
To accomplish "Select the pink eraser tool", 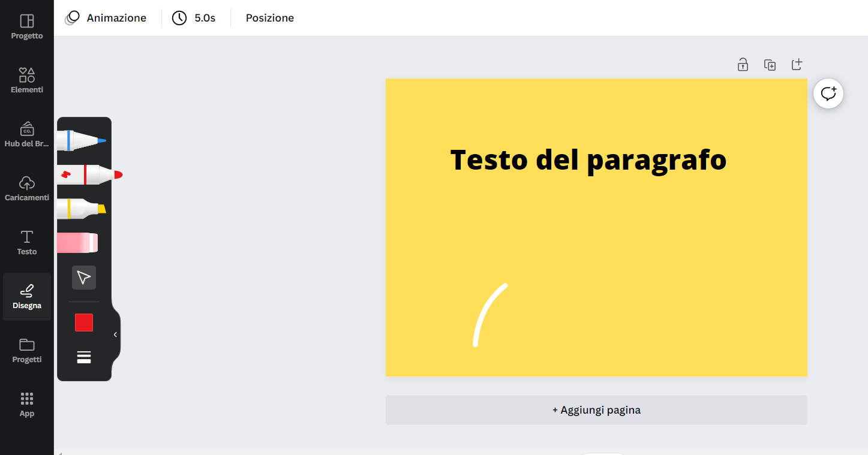I will [77, 243].
